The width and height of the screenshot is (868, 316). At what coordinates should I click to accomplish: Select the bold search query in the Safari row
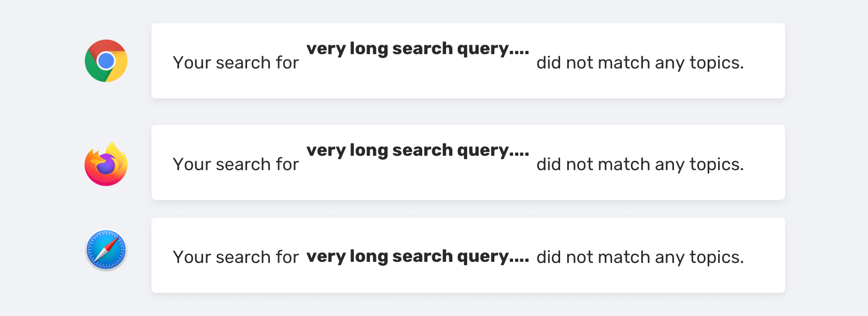click(x=417, y=256)
